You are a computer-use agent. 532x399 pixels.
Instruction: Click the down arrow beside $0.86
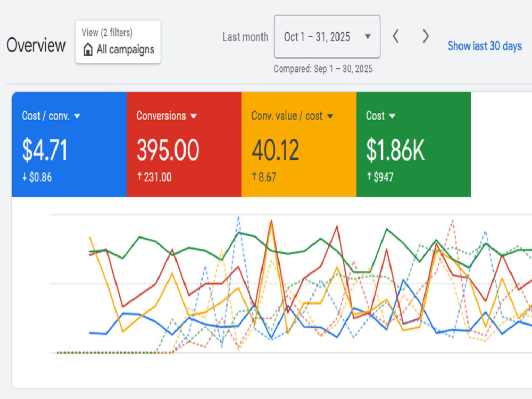[24, 177]
